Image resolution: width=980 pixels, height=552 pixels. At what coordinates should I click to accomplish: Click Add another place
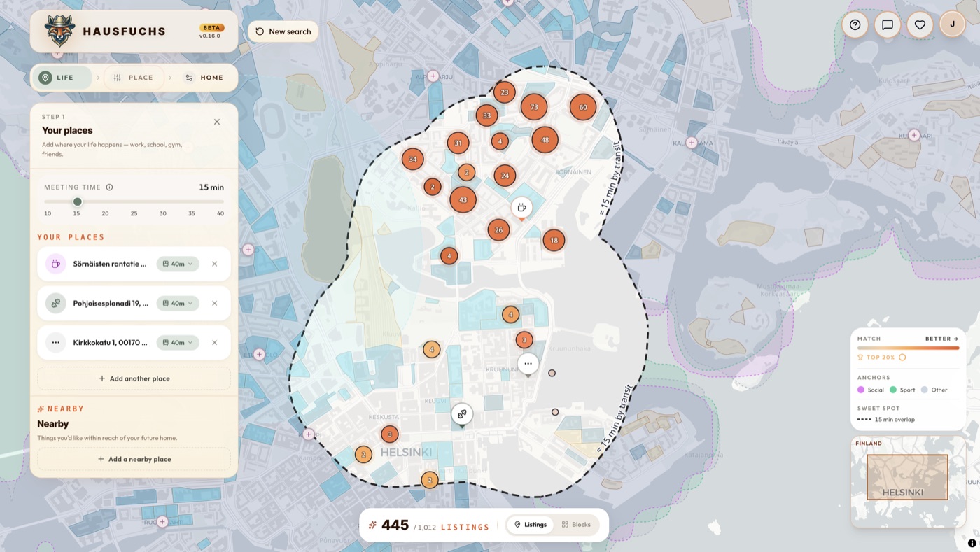134,378
